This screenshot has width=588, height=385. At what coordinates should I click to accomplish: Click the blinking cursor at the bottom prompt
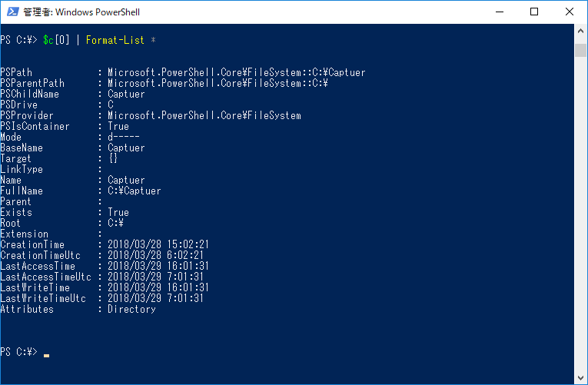point(47,354)
